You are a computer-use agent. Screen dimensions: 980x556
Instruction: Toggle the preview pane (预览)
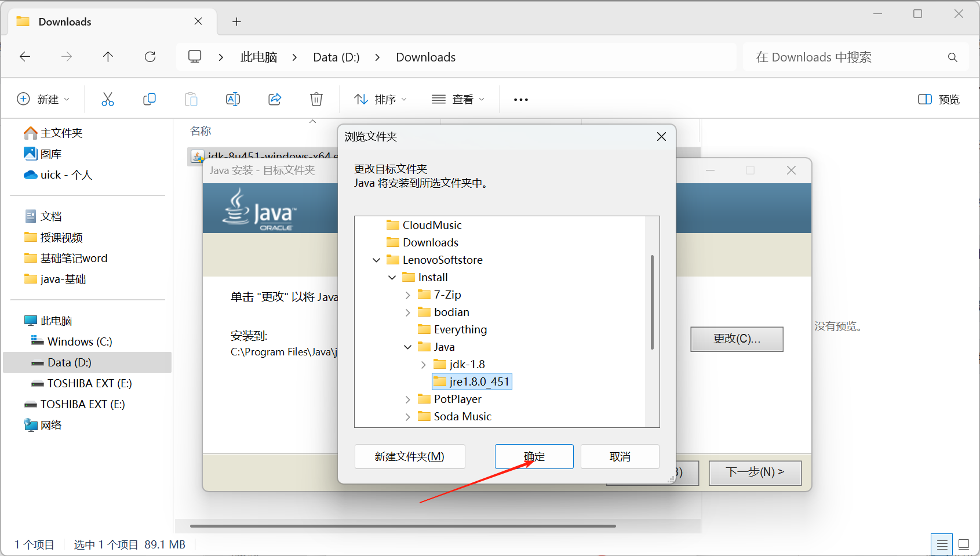(939, 99)
